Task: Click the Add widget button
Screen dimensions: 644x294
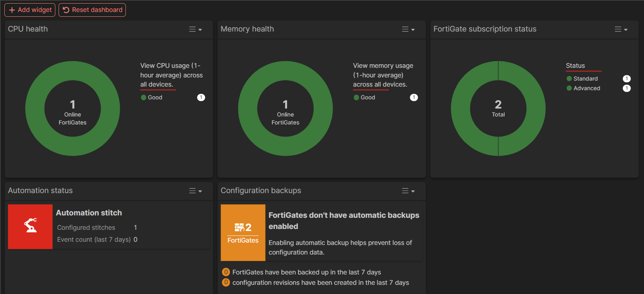Action: pos(30,10)
